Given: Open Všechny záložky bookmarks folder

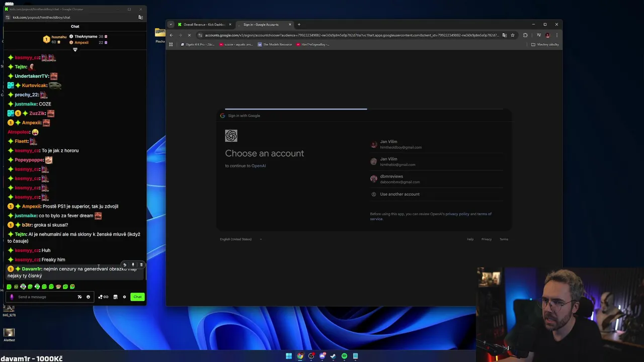Looking at the screenshot, I should (x=545, y=45).
